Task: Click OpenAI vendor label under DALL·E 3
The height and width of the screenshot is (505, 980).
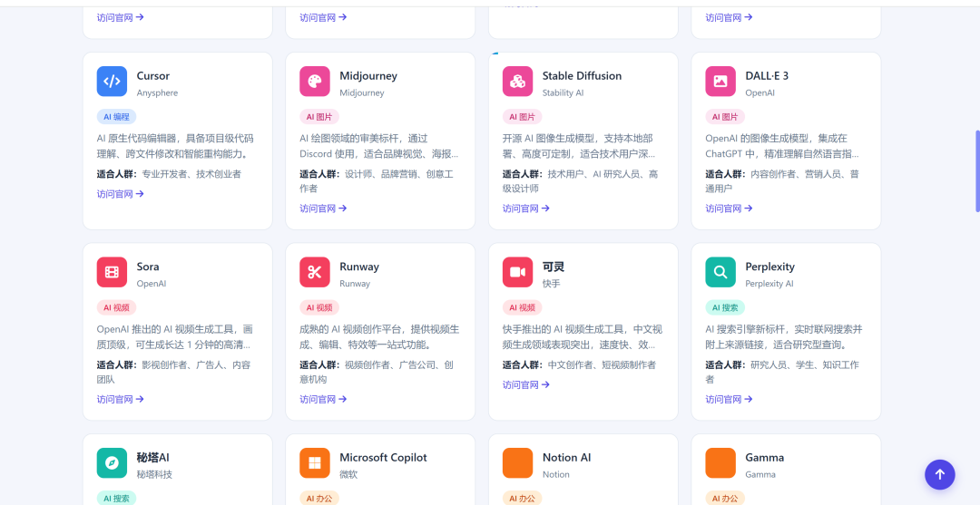Action: [760, 93]
